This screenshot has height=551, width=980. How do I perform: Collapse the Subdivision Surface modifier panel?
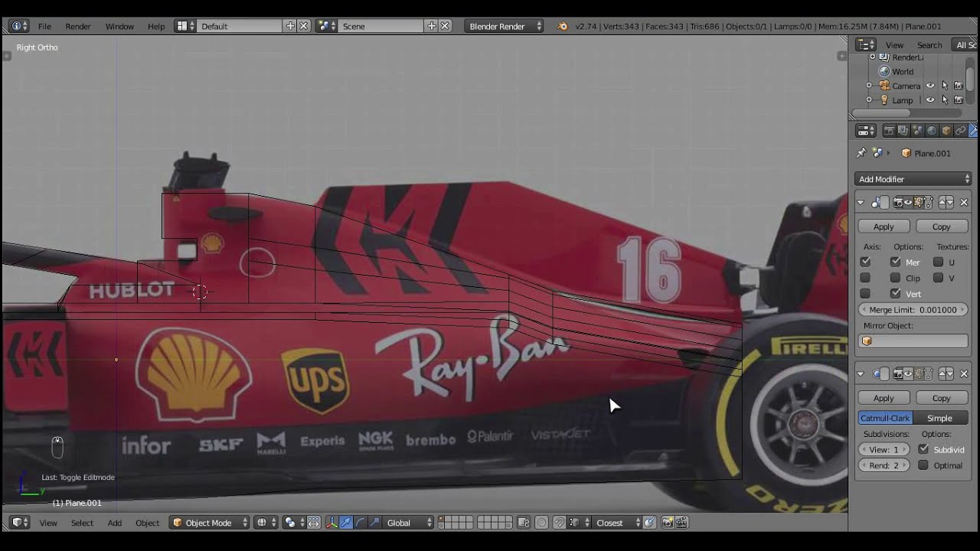(861, 374)
